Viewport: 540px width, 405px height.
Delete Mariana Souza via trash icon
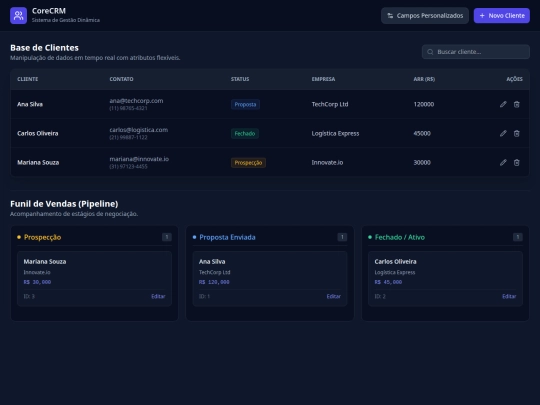[x=517, y=162]
